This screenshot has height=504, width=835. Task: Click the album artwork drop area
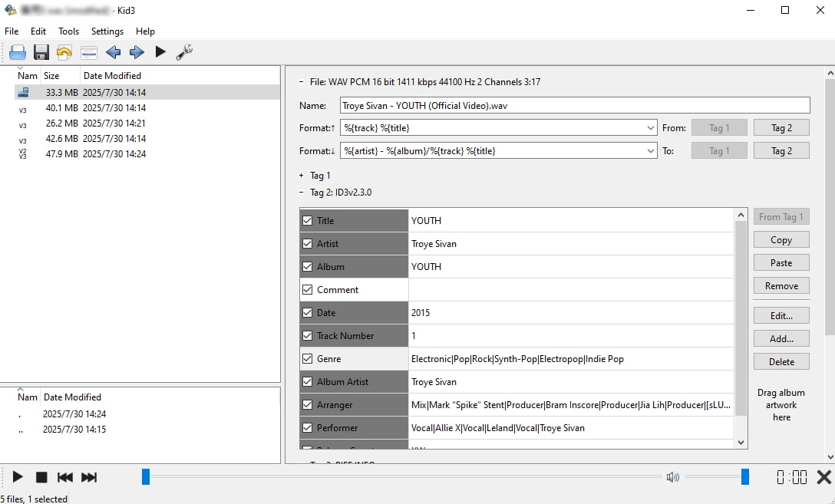[x=781, y=405]
